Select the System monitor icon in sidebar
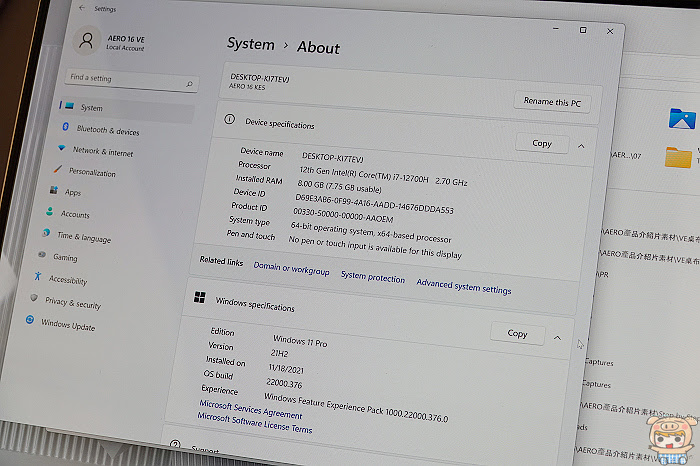Viewport: 700px width, 466px height. [x=69, y=106]
